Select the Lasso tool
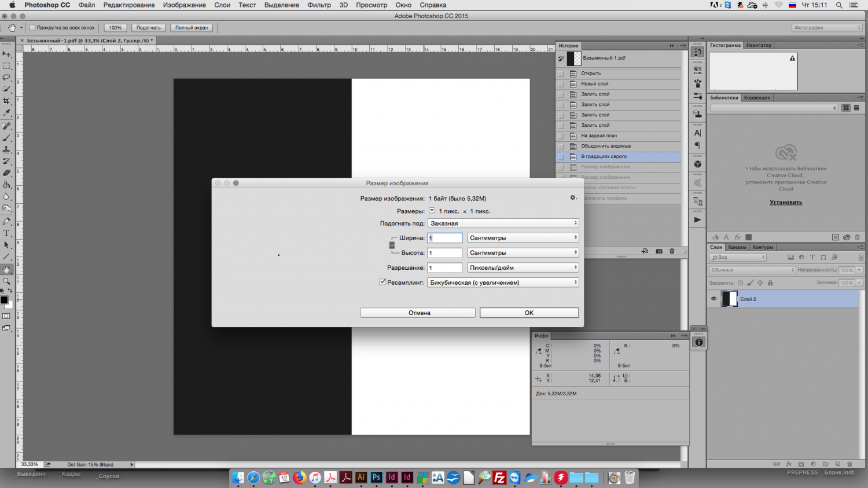 point(6,78)
